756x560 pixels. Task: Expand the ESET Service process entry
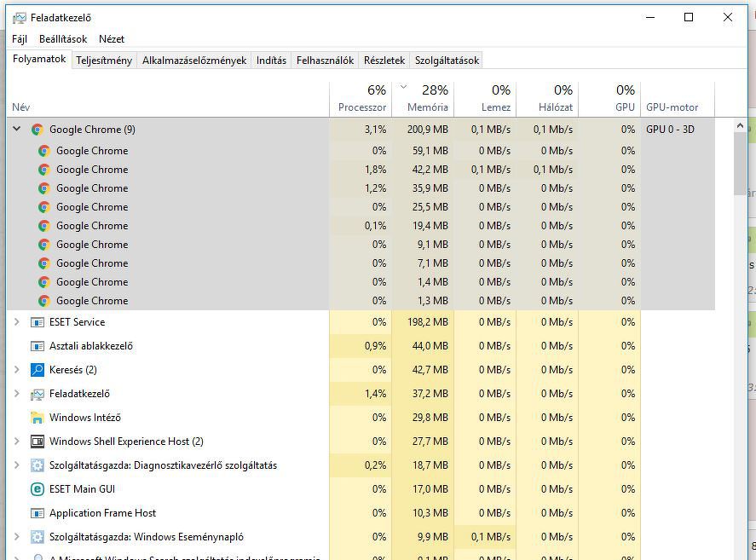tap(16, 322)
